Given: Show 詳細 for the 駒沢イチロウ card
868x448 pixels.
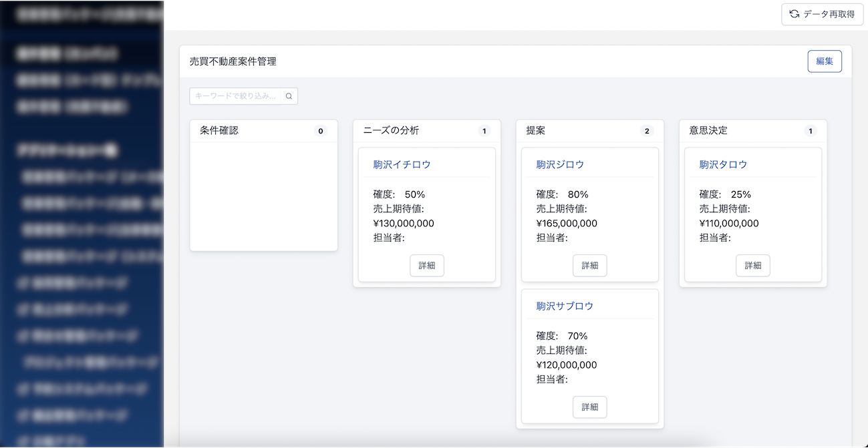Looking at the screenshot, I should (426, 265).
